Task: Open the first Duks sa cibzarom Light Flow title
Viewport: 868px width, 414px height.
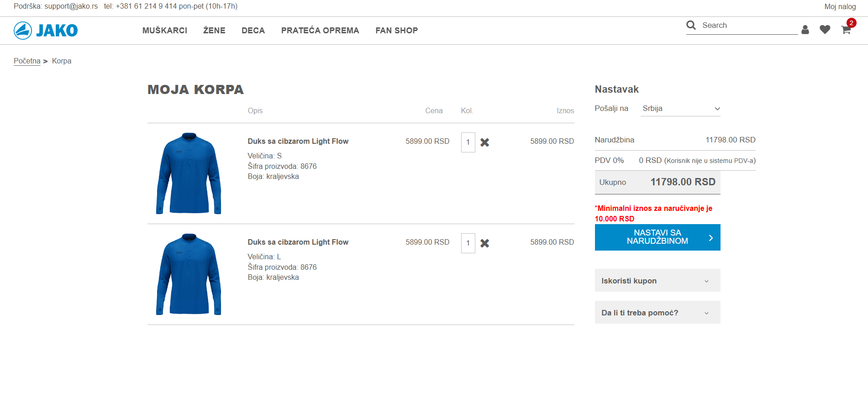Action: click(x=298, y=141)
